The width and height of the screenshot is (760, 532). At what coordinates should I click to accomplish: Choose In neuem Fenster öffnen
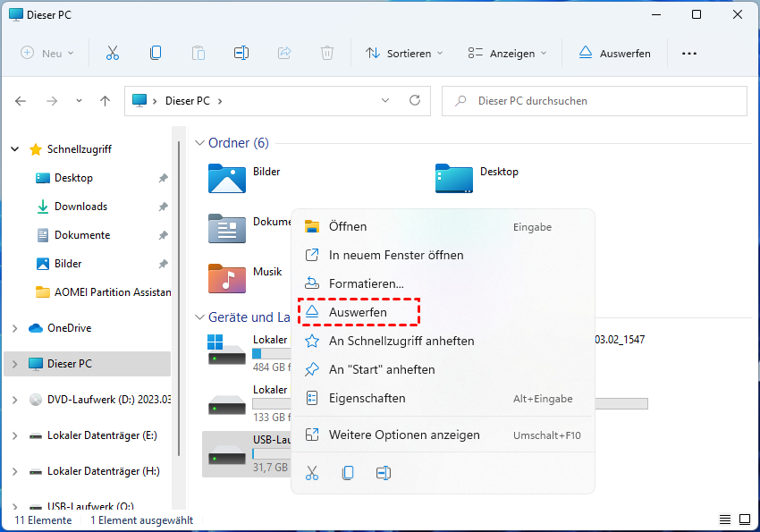(x=443, y=255)
